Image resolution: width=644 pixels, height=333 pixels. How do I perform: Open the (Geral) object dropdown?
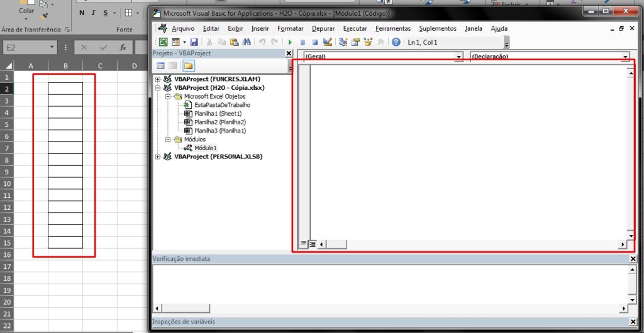pos(458,57)
